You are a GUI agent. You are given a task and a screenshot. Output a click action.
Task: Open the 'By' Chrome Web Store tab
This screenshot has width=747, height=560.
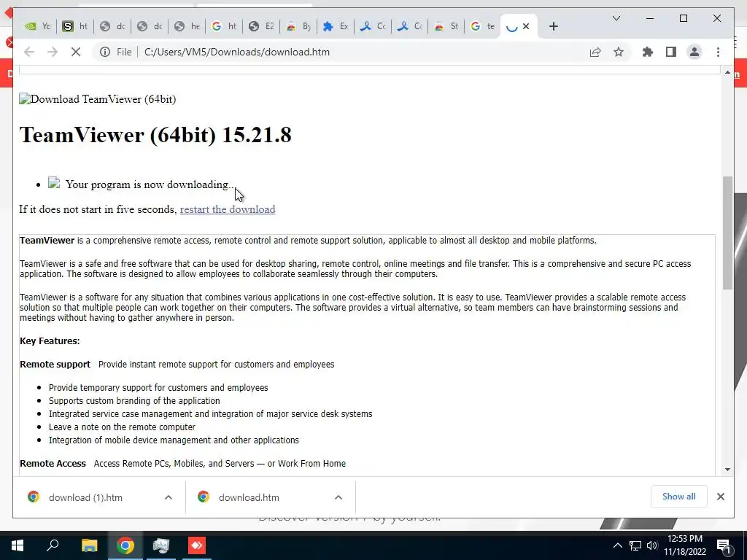coord(298,26)
